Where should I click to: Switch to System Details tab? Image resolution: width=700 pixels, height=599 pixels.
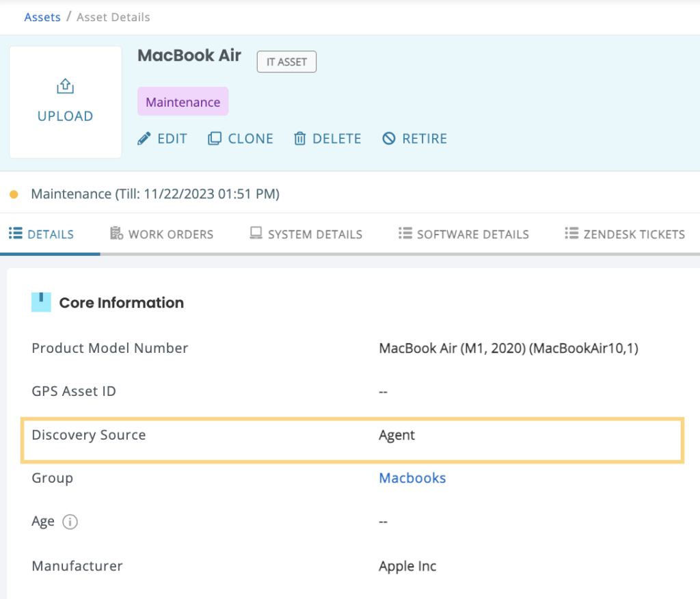pyautogui.click(x=306, y=234)
